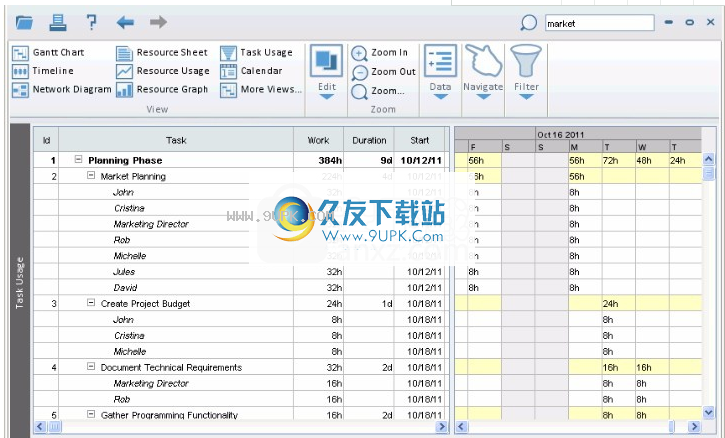
Task: Click the Work column header
Action: [x=319, y=140]
